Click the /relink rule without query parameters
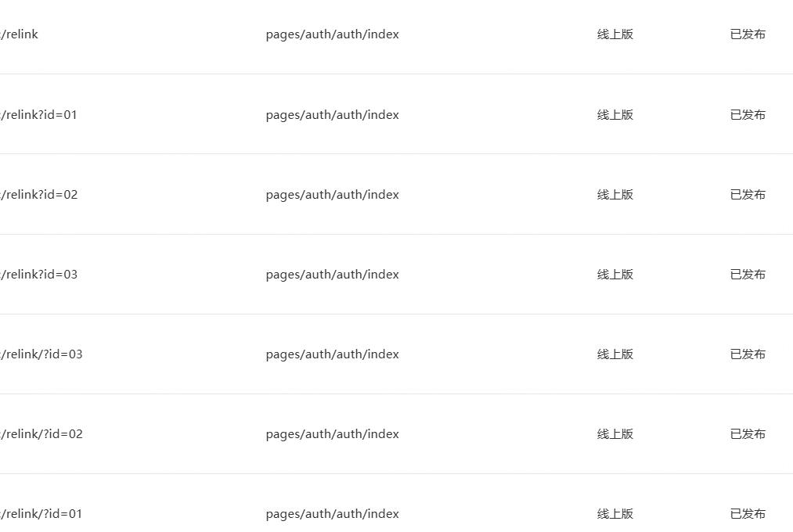This screenshot has height=532, width=793. [x=20, y=34]
